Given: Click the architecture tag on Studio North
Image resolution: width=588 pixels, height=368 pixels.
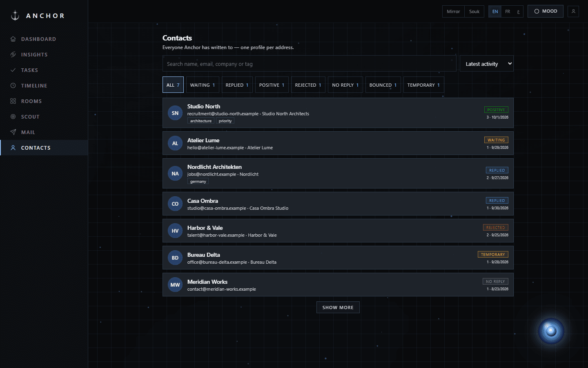Looking at the screenshot, I should pos(201,121).
